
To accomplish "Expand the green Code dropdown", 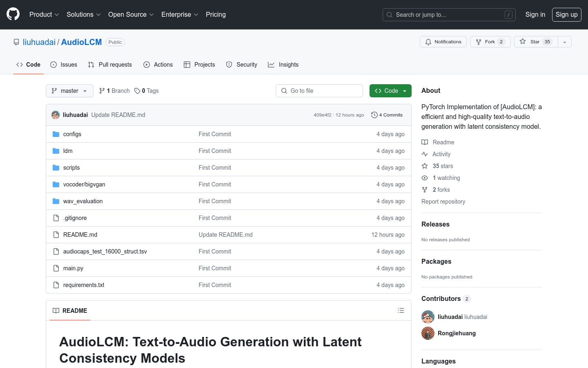I will [x=390, y=91].
